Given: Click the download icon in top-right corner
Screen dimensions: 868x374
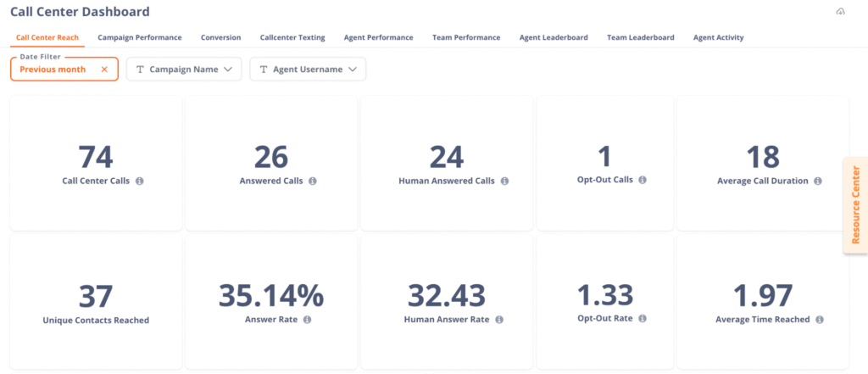Looking at the screenshot, I should tap(840, 12).
